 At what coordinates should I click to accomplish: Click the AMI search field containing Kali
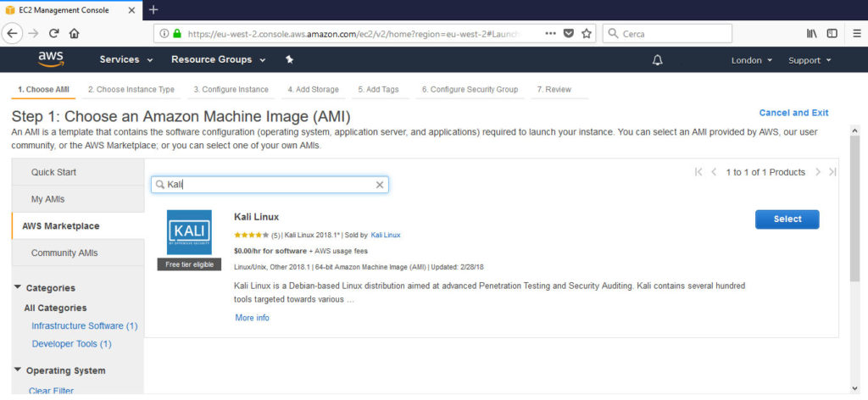270,185
